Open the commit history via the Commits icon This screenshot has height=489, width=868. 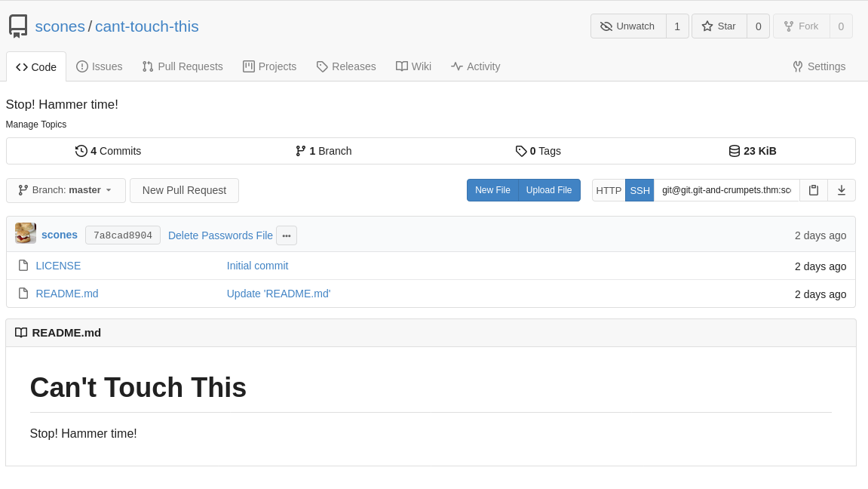click(81, 151)
